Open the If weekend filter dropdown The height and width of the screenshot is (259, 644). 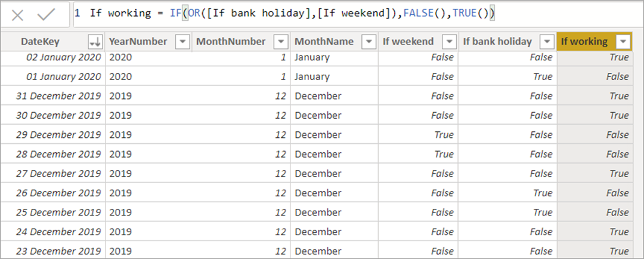click(450, 42)
